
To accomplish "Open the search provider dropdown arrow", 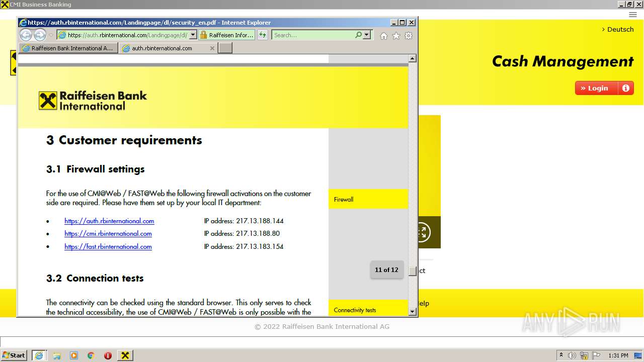I will pyautogui.click(x=367, y=35).
